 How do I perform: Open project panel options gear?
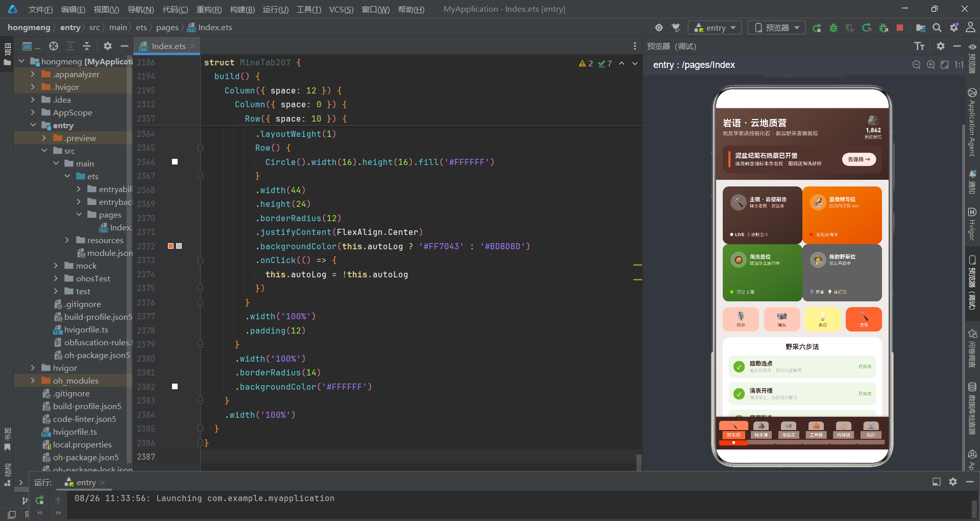(x=108, y=46)
